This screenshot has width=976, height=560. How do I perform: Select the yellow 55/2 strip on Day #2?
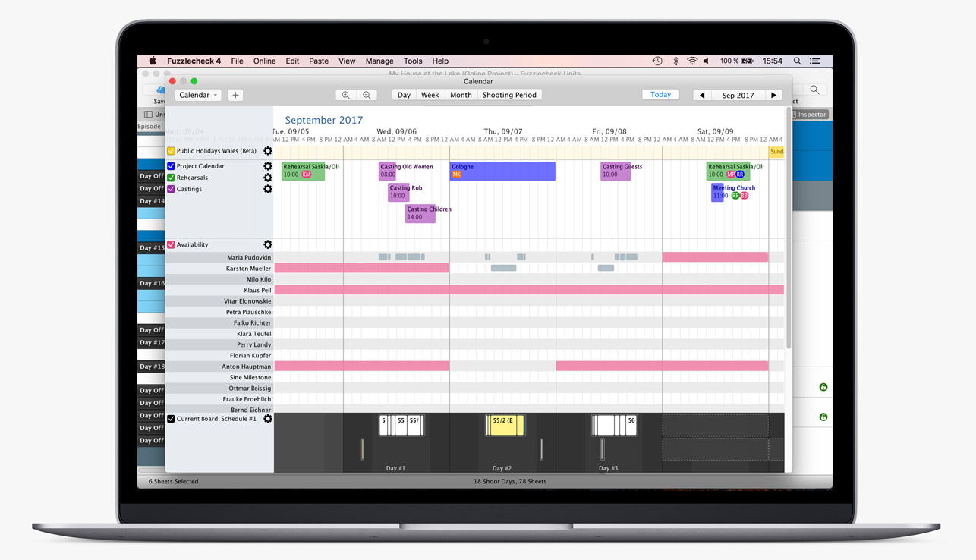(x=505, y=425)
